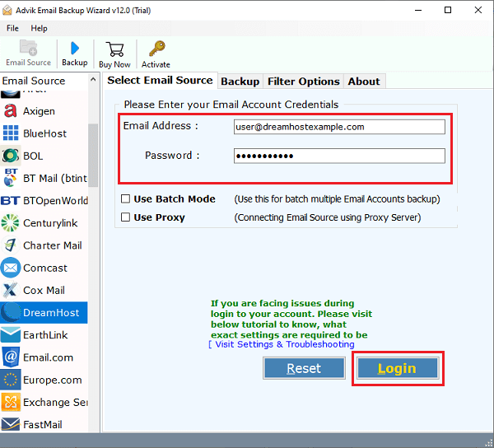
Task: Click the Email Source toolbar icon
Action: 28,48
